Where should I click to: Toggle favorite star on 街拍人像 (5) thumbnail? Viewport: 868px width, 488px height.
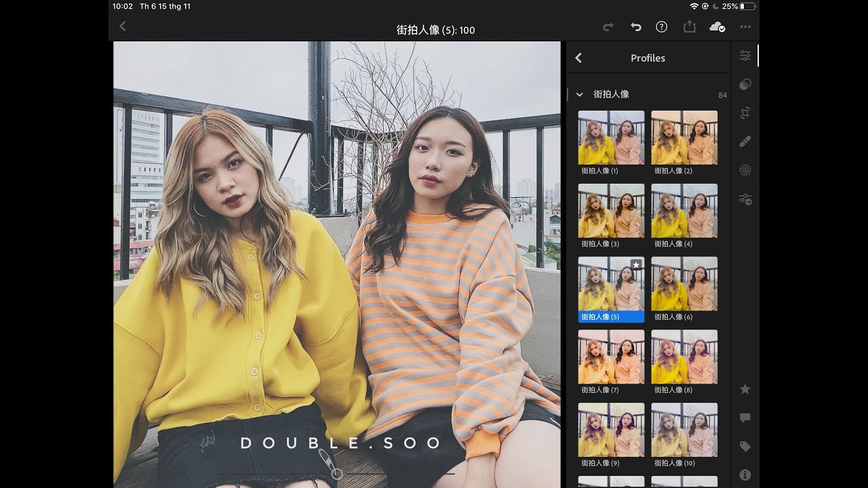(x=636, y=264)
